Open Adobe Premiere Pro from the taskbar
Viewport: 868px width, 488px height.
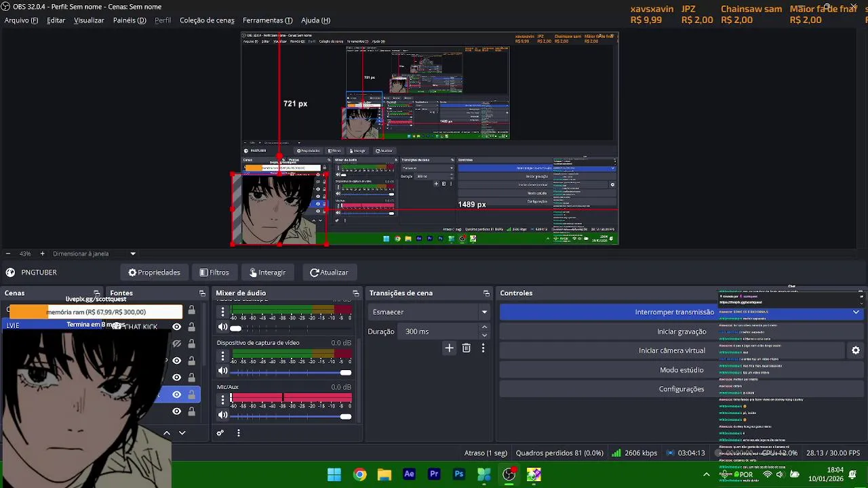coord(434,474)
